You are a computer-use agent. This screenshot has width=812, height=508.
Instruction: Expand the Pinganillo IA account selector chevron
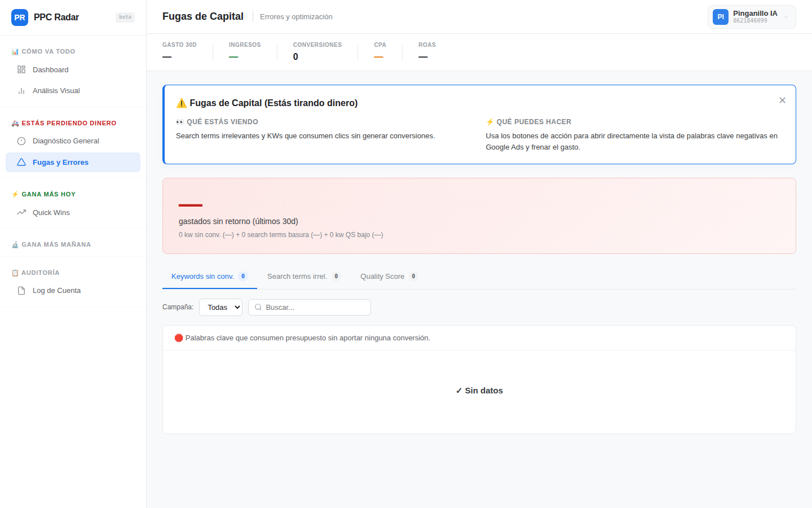pos(786,17)
